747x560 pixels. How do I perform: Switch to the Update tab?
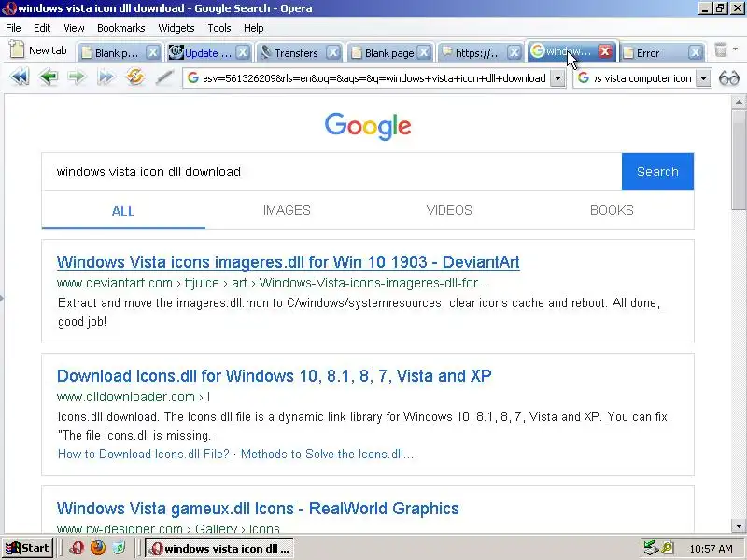pyautogui.click(x=207, y=53)
